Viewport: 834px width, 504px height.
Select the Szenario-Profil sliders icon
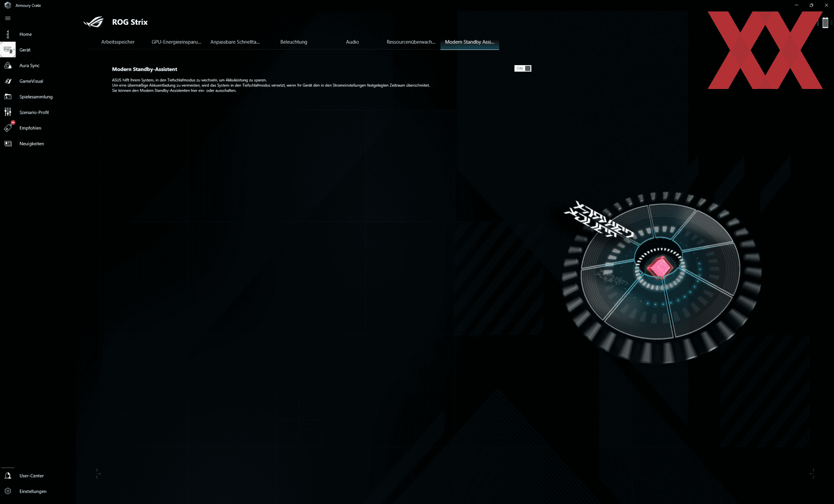8,112
